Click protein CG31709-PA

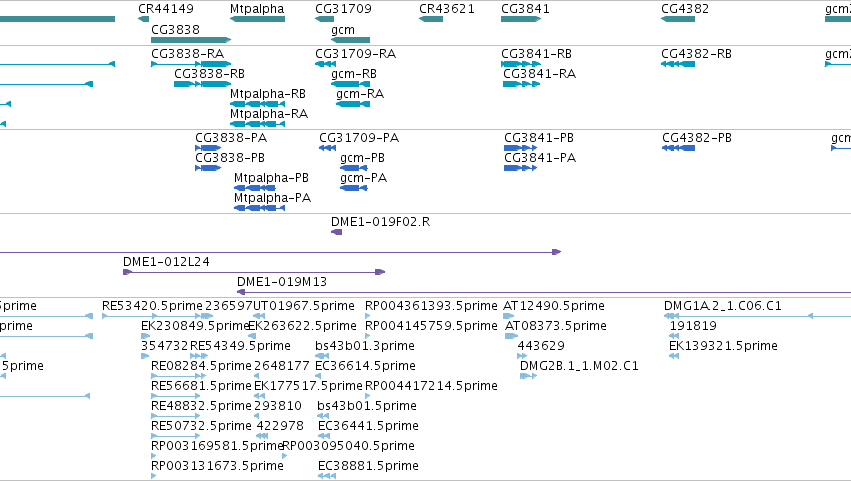pyautogui.click(x=359, y=138)
